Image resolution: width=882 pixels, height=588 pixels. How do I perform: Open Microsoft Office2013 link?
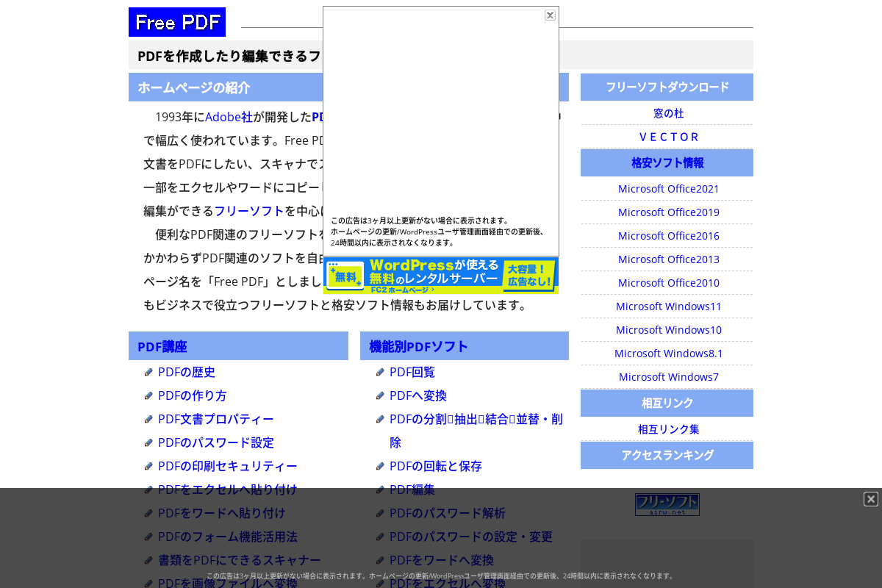(x=668, y=259)
